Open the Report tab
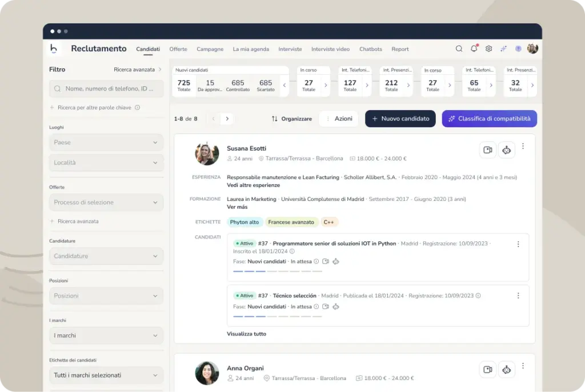Viewport: 585px width, 392px height. coord(400,49)
